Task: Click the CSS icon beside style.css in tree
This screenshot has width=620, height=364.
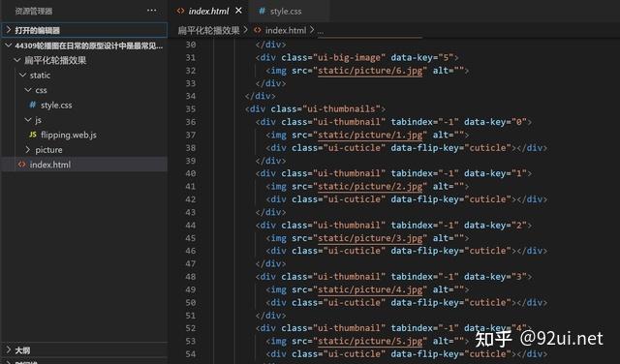Action: (32, 105)
